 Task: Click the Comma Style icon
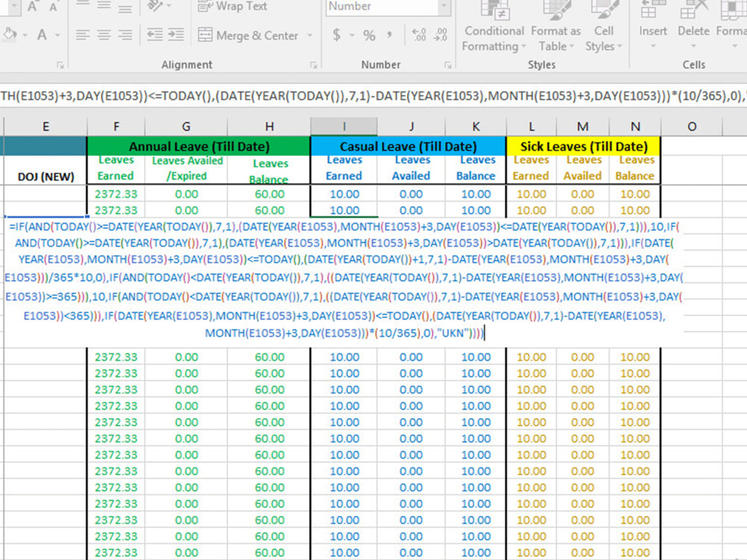391,34
